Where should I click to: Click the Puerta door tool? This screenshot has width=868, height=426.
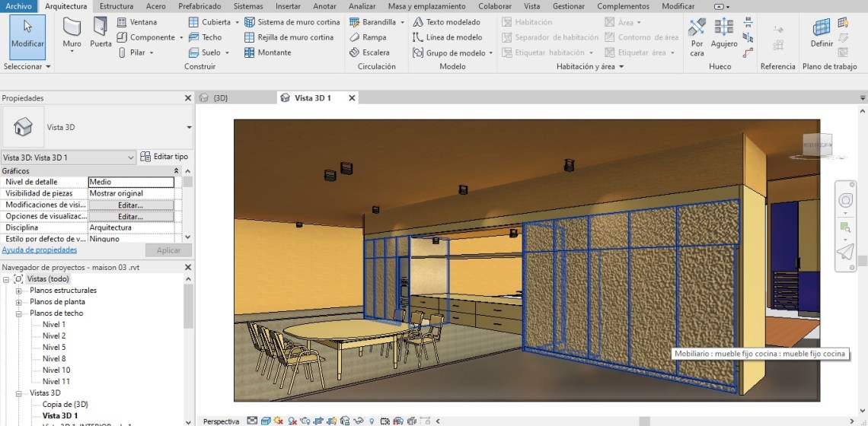[x=101, y=35]
